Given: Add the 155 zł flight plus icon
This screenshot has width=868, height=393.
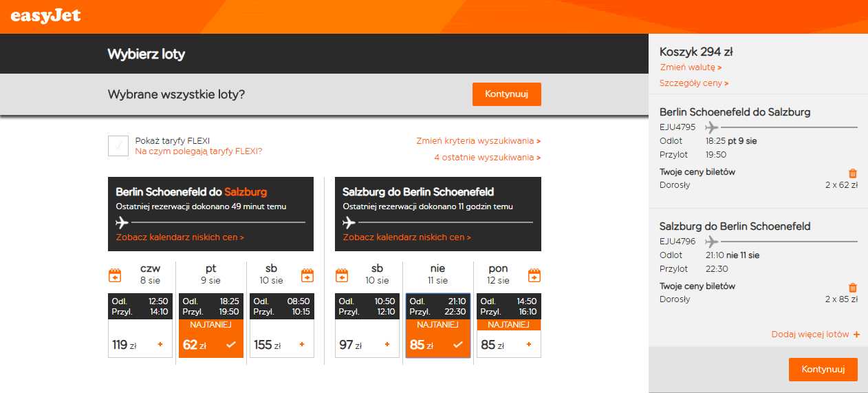Looking at the screenshot, I should tap(301, 344).
